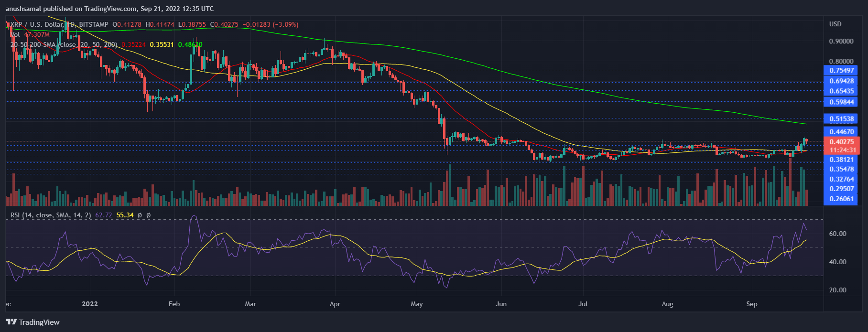
Task: Click the 0.75497 price level label
Action: click(x=841, y=70)
